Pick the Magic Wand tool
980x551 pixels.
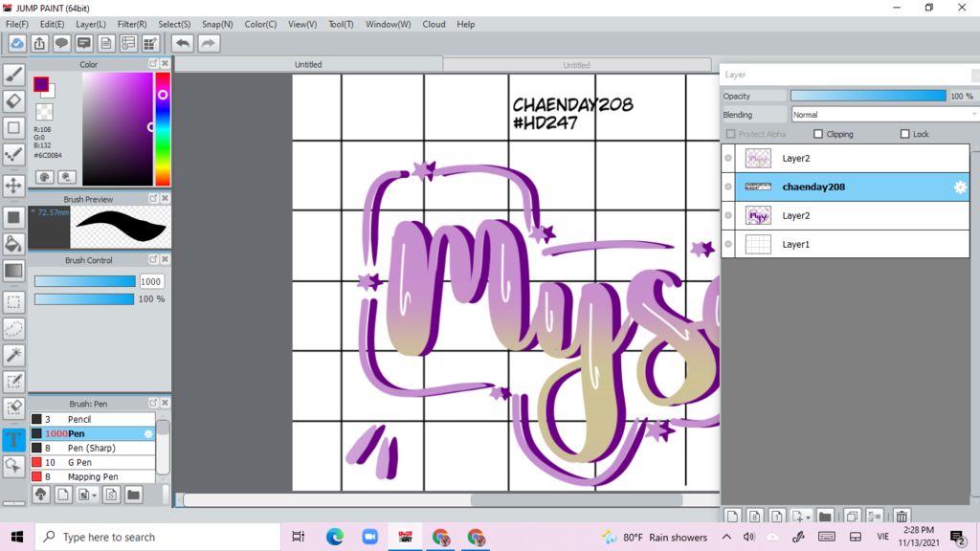point(13,355)
